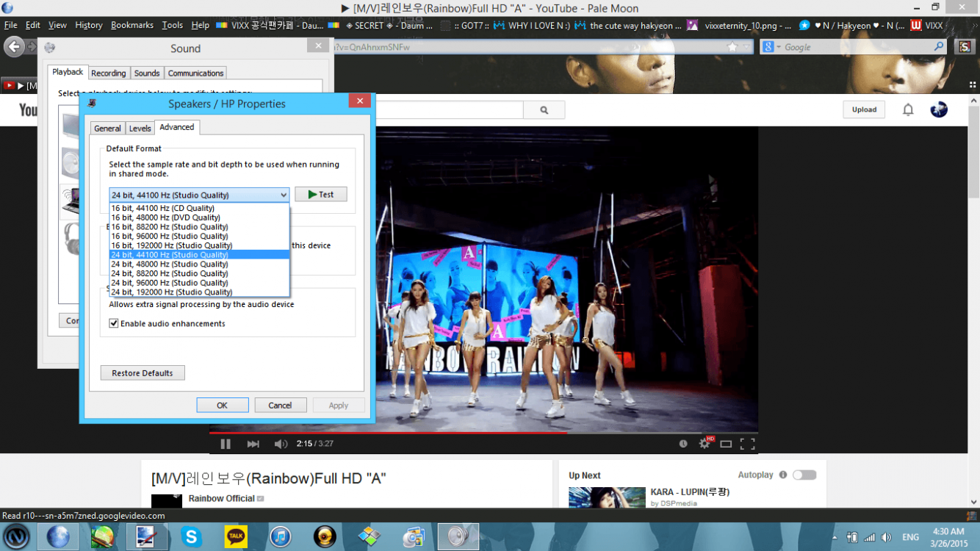Toggle Autoplay off in the Up Next section
This screenshot has width=980, height=551.
pos(804,475)
